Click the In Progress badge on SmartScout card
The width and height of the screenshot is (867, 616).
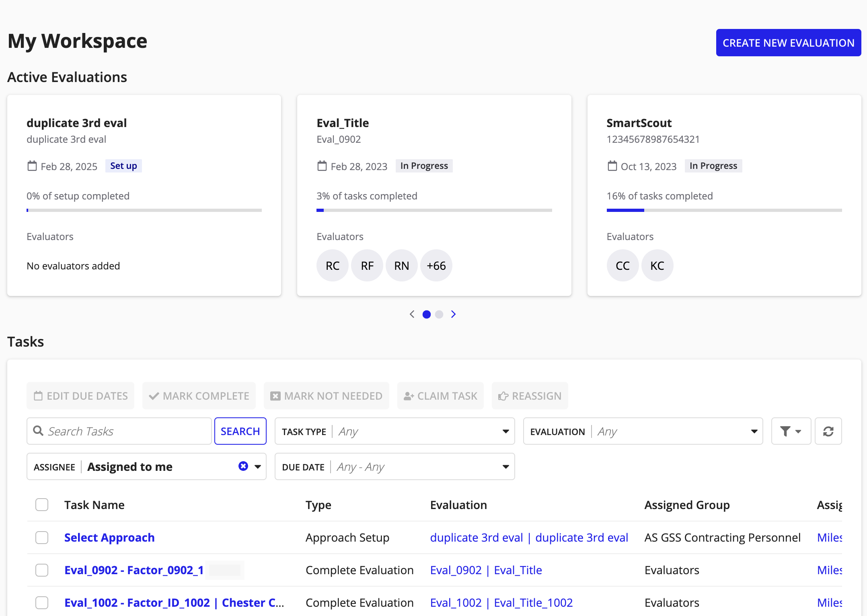click(713, 166)
